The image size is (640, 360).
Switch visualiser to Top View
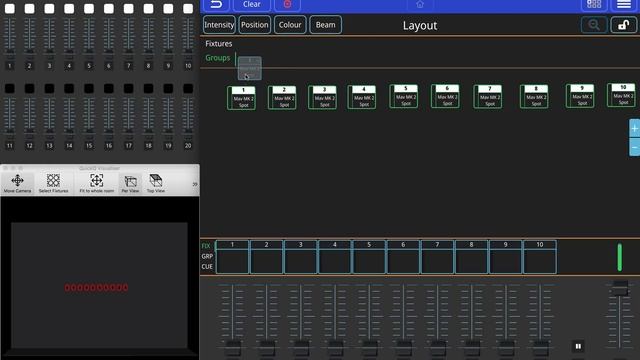click(x=156, y=183)
